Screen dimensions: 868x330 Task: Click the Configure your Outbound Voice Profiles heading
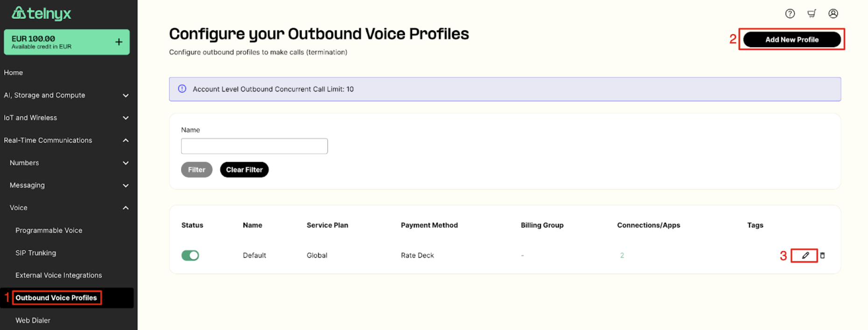(319, 34)
